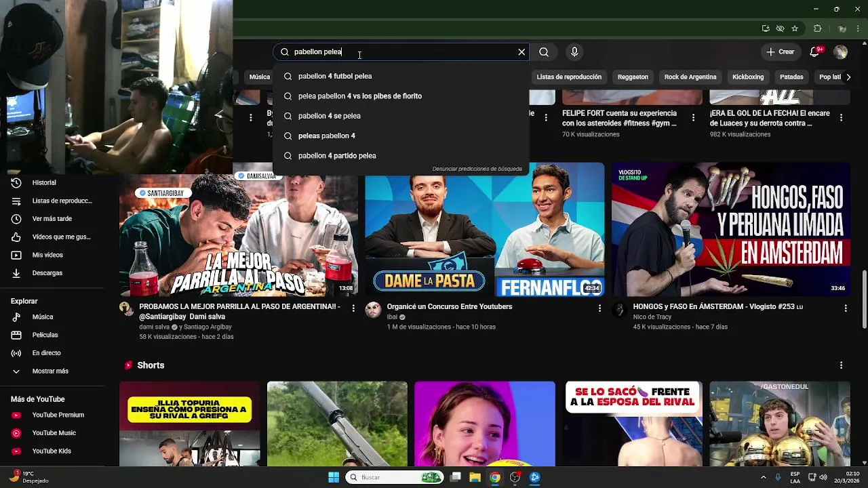Select suggestion "peleas pabellon 4"
Image resolution: width=868 pixels, height=488 pixels.
pyautogui.click(x=401, y=136)
